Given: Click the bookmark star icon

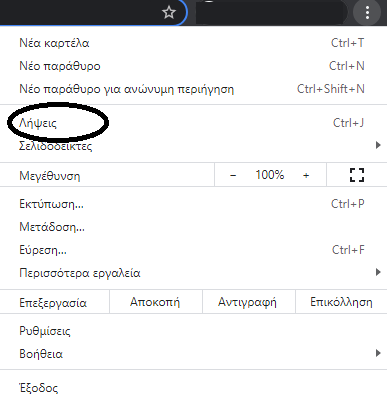Looking at the screenshot, I should (x=169, y=13).
